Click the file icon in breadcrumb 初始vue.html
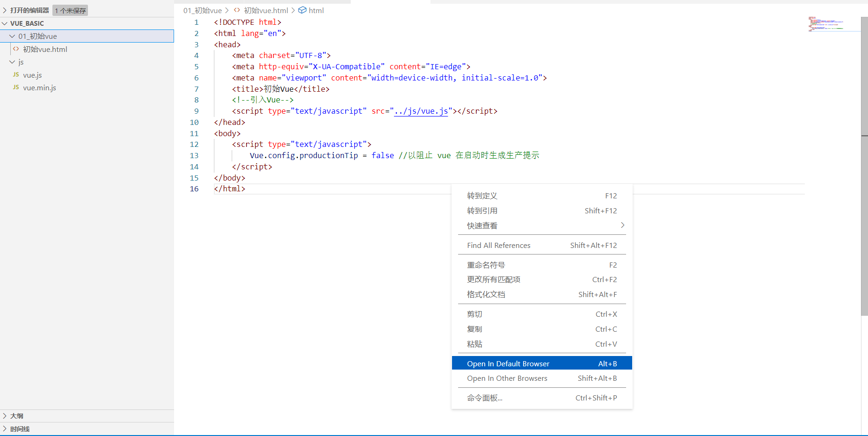868x436 pixels. (237, 10)
